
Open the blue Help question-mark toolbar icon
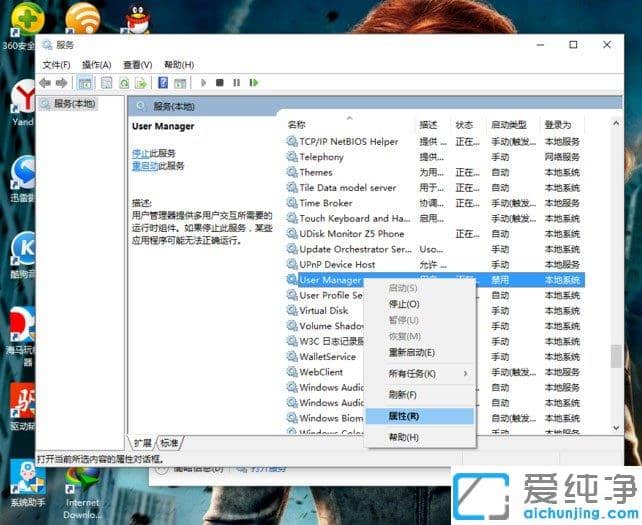pyautogui.click(x=163, y=83)
